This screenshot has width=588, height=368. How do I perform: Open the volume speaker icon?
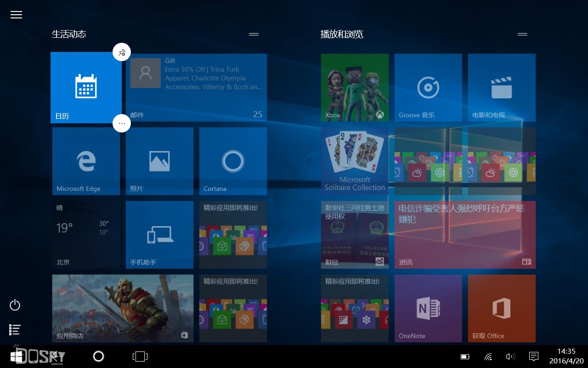[x=510, y=356]
